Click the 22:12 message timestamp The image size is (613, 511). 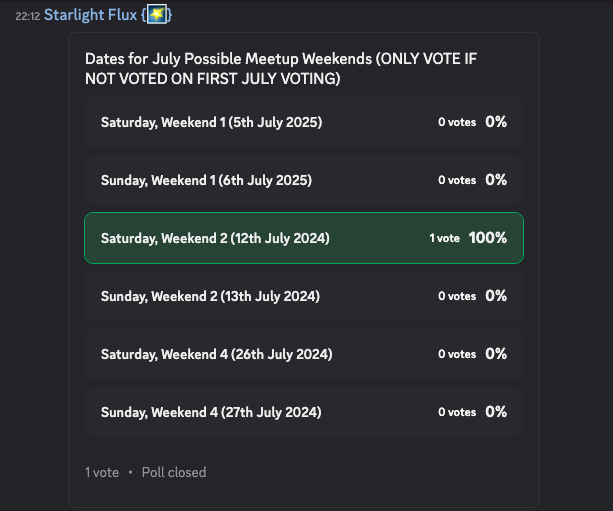(x=28, y=16)
